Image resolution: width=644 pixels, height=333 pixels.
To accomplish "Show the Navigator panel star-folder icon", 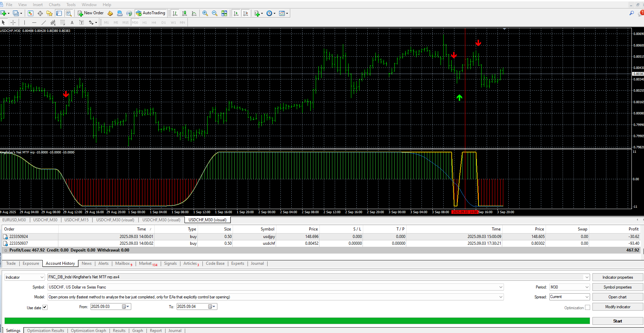I will [x=50, y=13].
